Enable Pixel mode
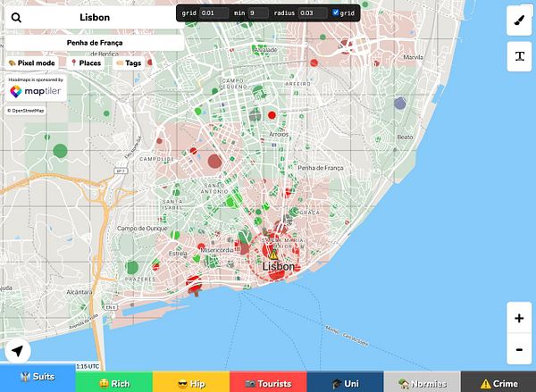This screenshot has height=392, width=536. (32, 63)
